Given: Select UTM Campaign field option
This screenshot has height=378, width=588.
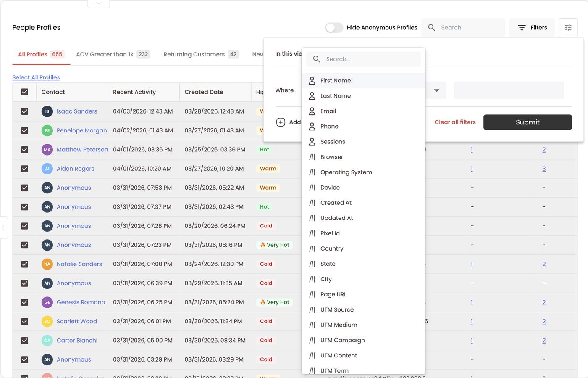Looking at the screenshot, I should click(x=364, y=340).
